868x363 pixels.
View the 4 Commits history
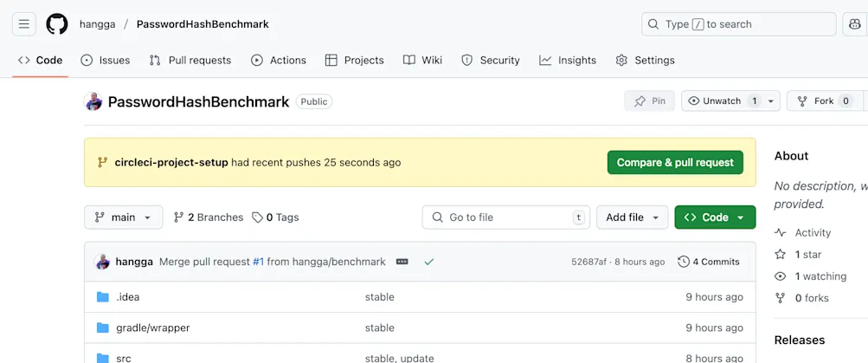[x=709, y=262]
